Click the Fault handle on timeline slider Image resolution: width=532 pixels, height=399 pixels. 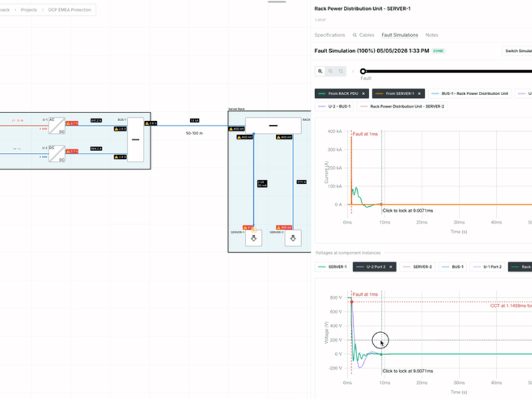click(x=363, y=71)
